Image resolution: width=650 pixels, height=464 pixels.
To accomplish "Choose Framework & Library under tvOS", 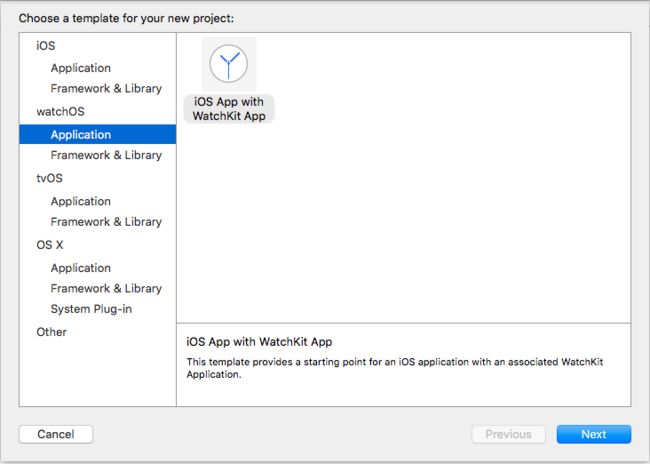I will click(106, 222).
